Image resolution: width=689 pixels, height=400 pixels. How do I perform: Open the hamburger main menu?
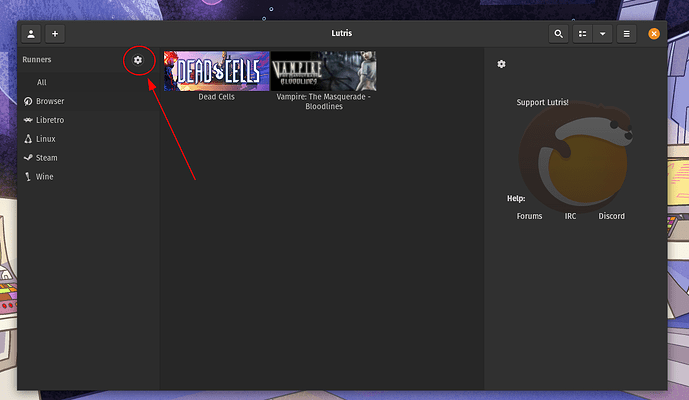click(627, 34)
